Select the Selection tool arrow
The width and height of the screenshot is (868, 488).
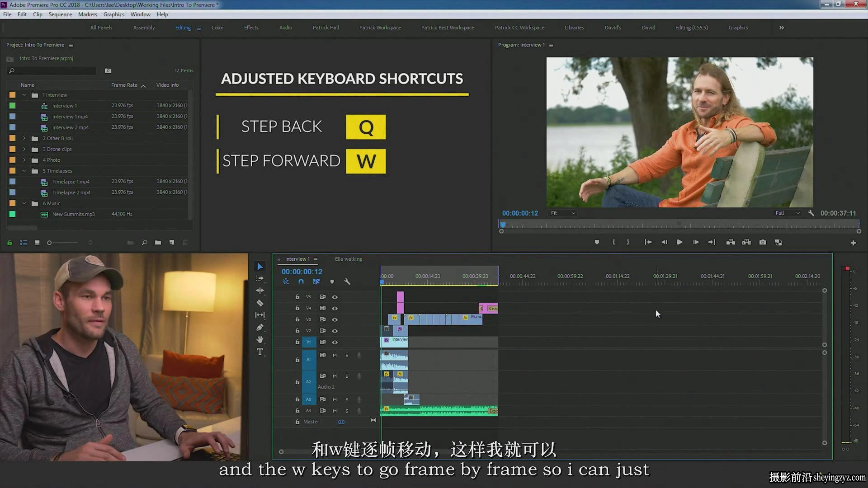click(x=260, y=267)
